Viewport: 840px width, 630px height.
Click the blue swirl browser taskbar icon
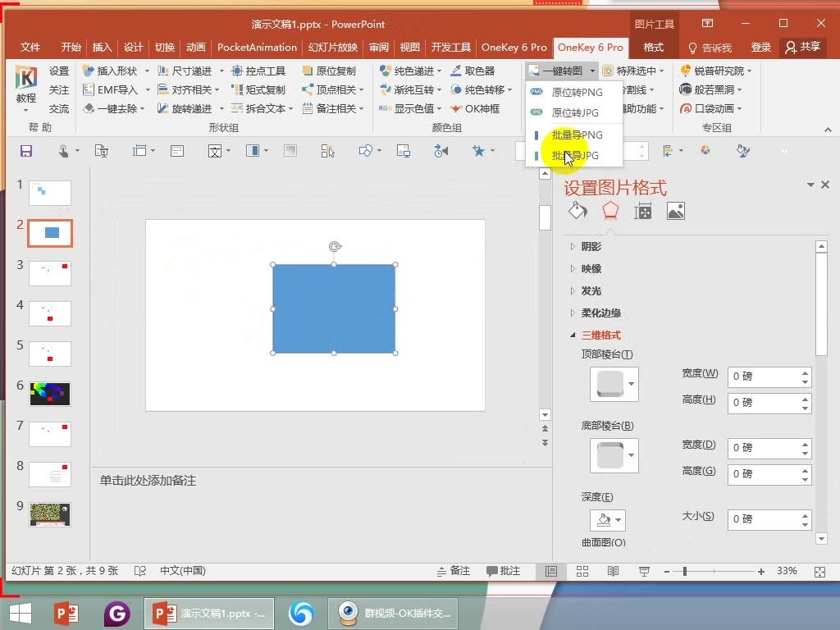301,614
